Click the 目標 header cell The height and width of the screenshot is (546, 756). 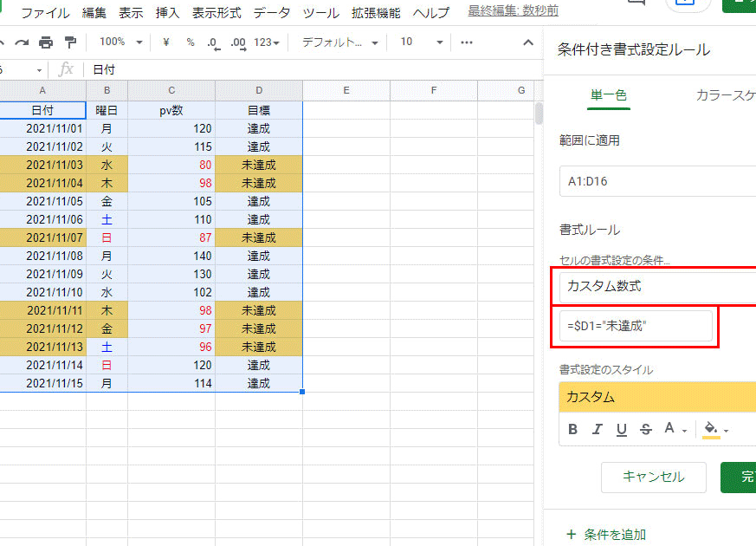(x=259, y=110)
